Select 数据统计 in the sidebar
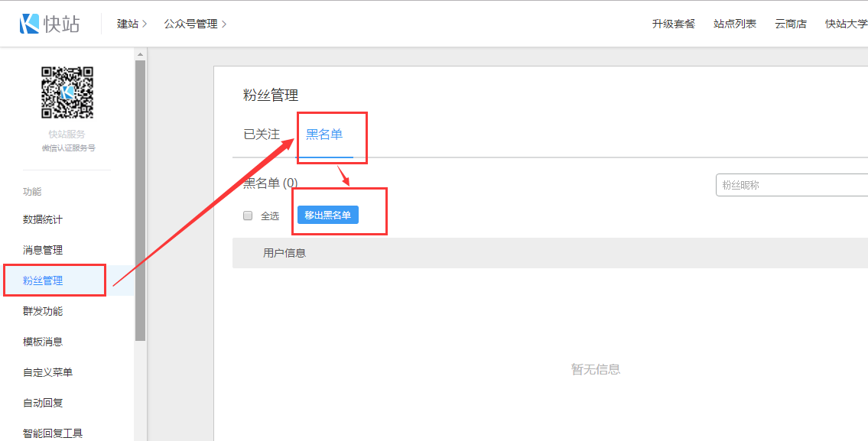The image size is (868, 441). [x=43, y=219]
